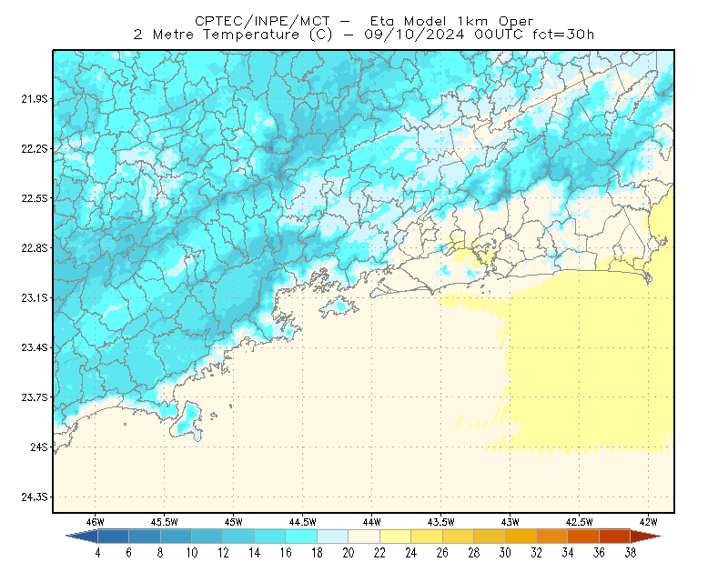Click the 23.1S latitude label

pyautogui.click(x=35, y=297)
